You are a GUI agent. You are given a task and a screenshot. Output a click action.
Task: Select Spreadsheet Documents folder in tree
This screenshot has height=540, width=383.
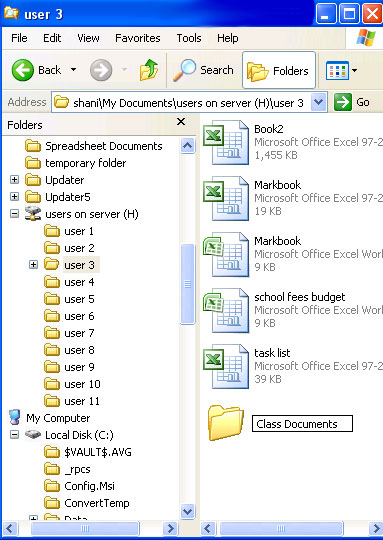[x=94, y=146]
